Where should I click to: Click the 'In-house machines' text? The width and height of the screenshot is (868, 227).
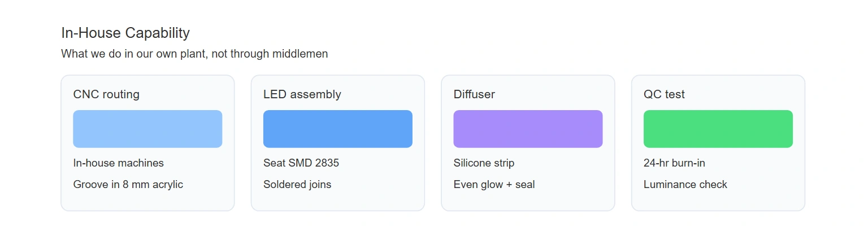[x=119, y=163]
